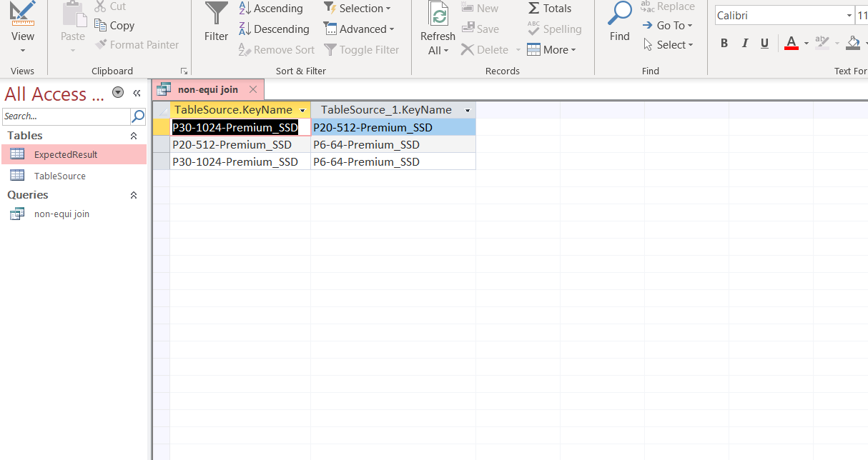Sort records Ascending
The width and height of the screenshot is (868, 460).
point(271,9)
